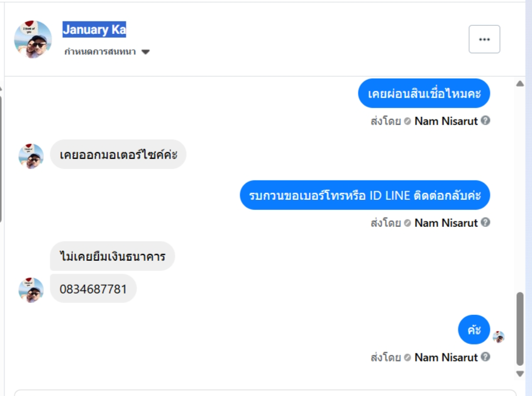This screenshot has height=396, width=532.
Task: Click the chat scrollbar thumb
Action: point(519,328)
